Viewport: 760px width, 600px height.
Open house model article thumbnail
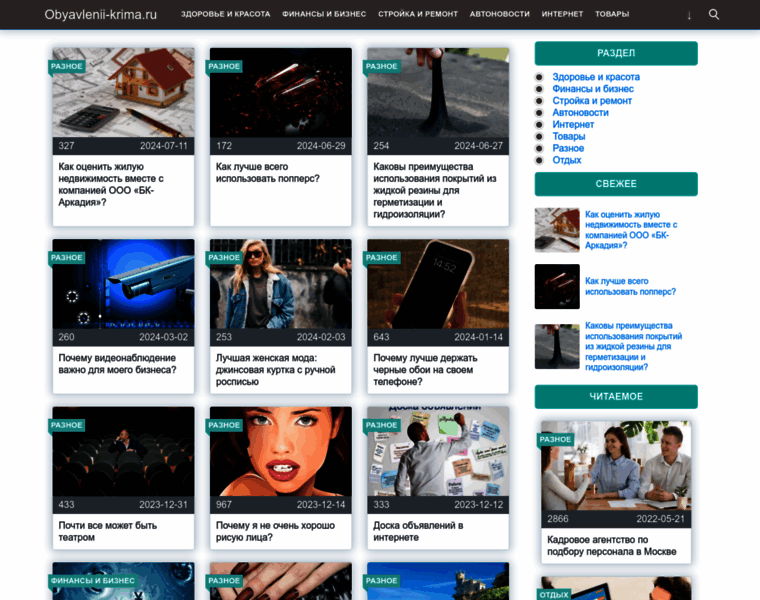[x=123, y=92]
